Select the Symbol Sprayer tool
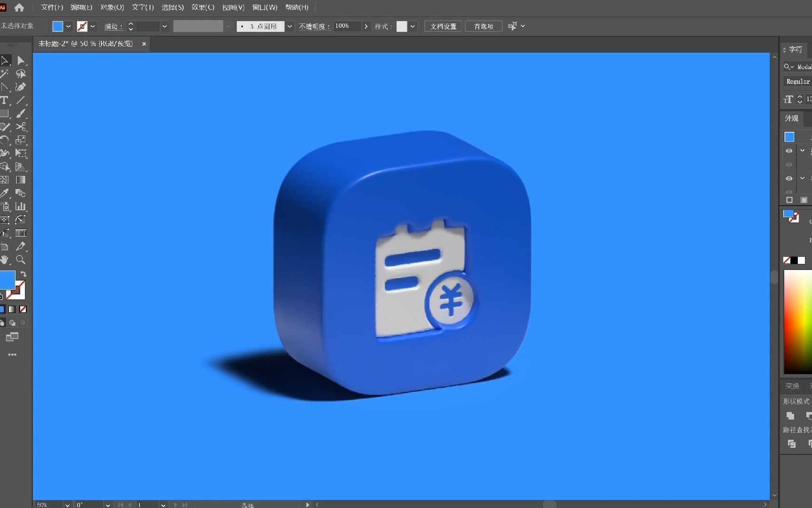 (5, 206)
